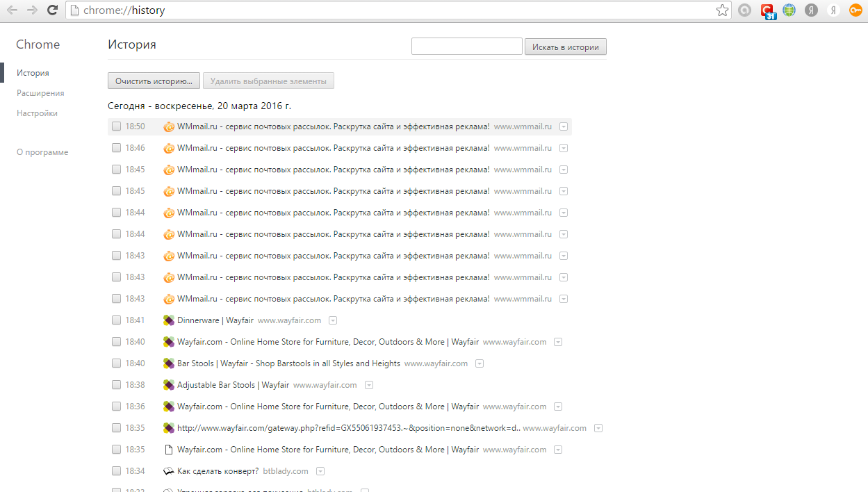Open the Adjustable Bar Stools | Wayfair link
This screenshot has width=868, height=492.
[233, 385]
